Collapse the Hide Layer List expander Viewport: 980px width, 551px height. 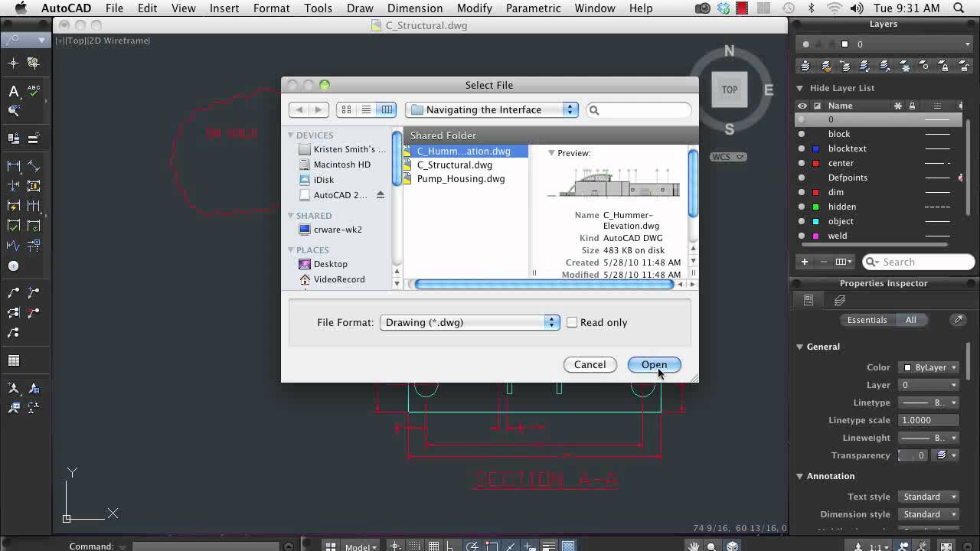pos(799,88)
